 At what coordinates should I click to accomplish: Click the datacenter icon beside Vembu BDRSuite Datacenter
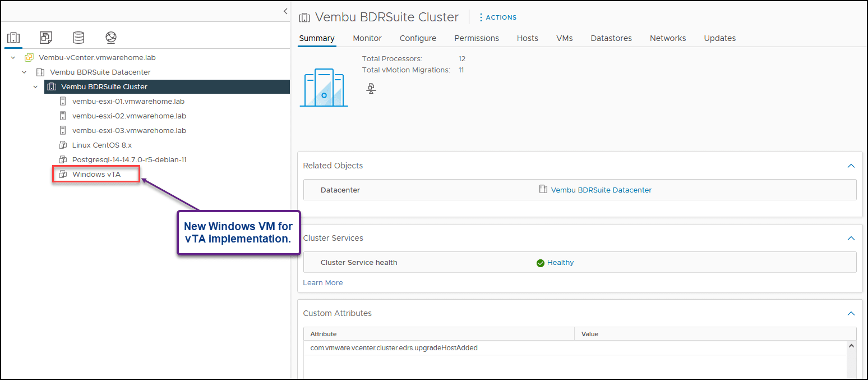(40, 72)
